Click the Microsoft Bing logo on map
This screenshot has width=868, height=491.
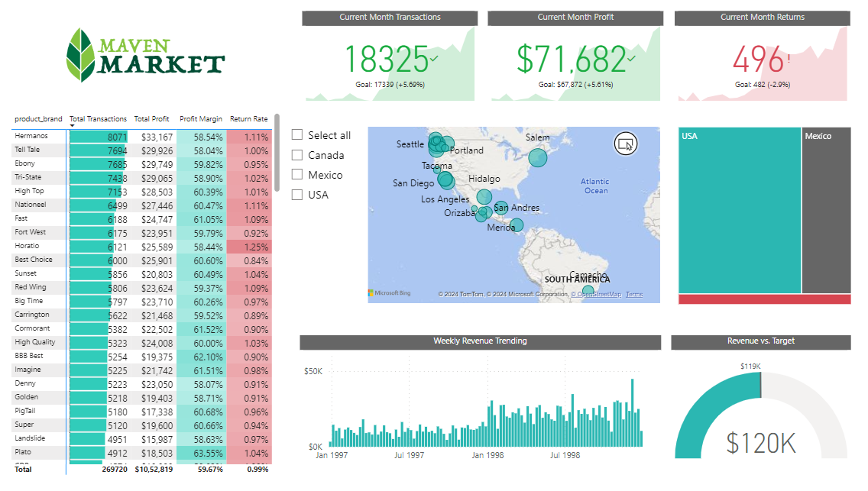click(390, 293)
